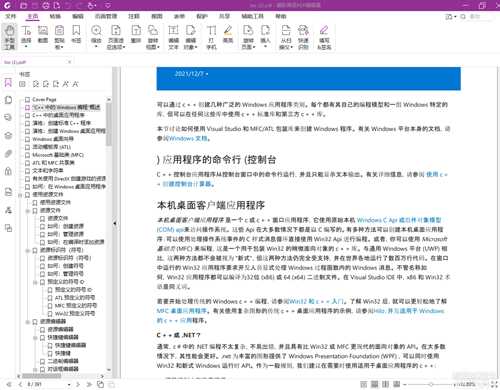Open the Pages thumbnails panel in the sidebar
500x390 pixels.
tap(8, 100)
